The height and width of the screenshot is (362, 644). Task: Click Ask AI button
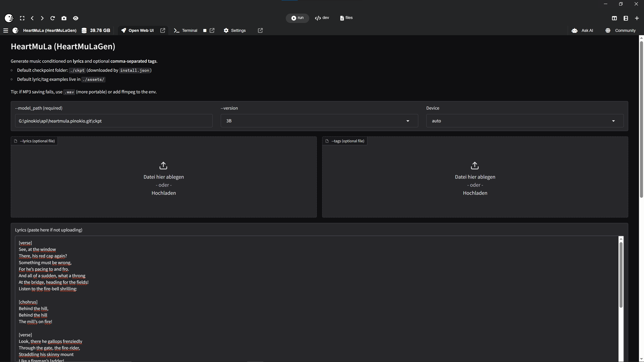582,31
